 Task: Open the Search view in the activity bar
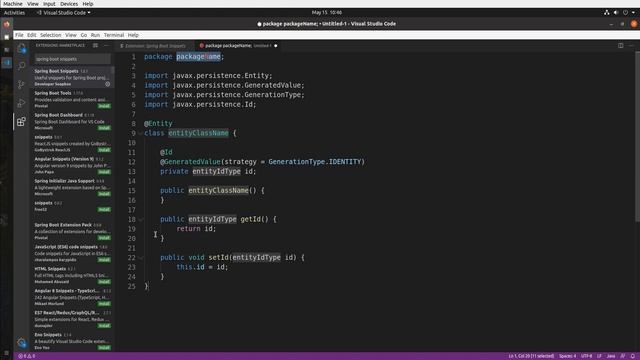tap(22, 66)
